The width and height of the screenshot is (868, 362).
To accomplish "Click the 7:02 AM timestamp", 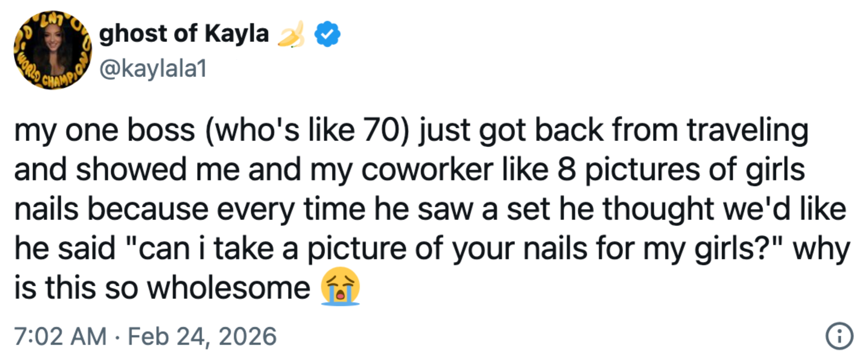I will pyautogui.click(x=61, y=337).
